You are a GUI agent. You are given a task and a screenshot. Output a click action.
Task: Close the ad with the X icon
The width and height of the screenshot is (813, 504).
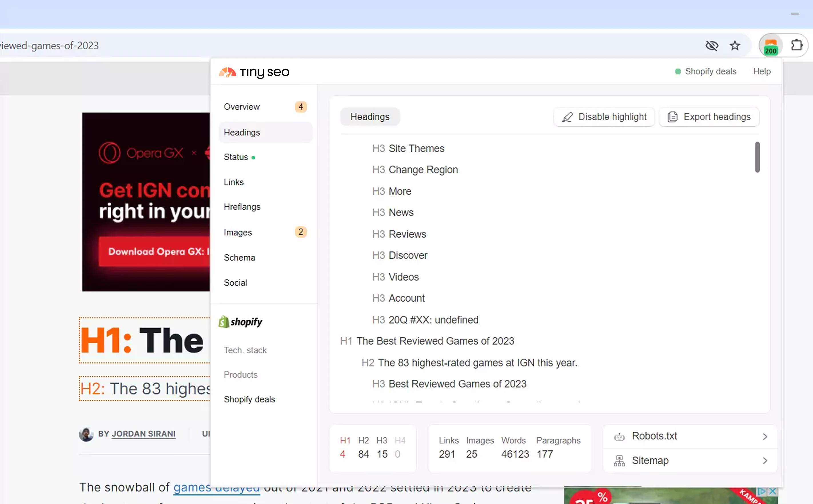(773, 491)
